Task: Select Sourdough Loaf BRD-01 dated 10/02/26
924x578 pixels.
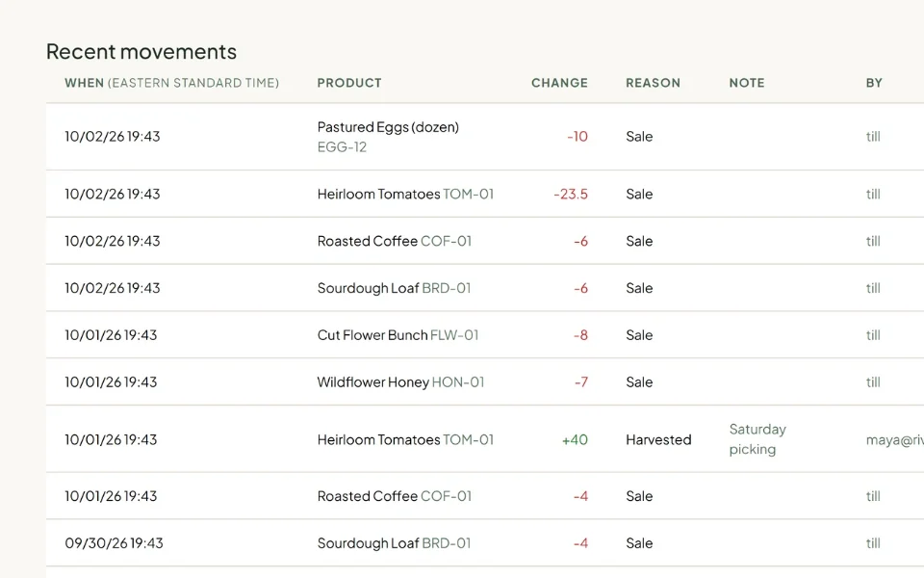Action: pos(394,288)
